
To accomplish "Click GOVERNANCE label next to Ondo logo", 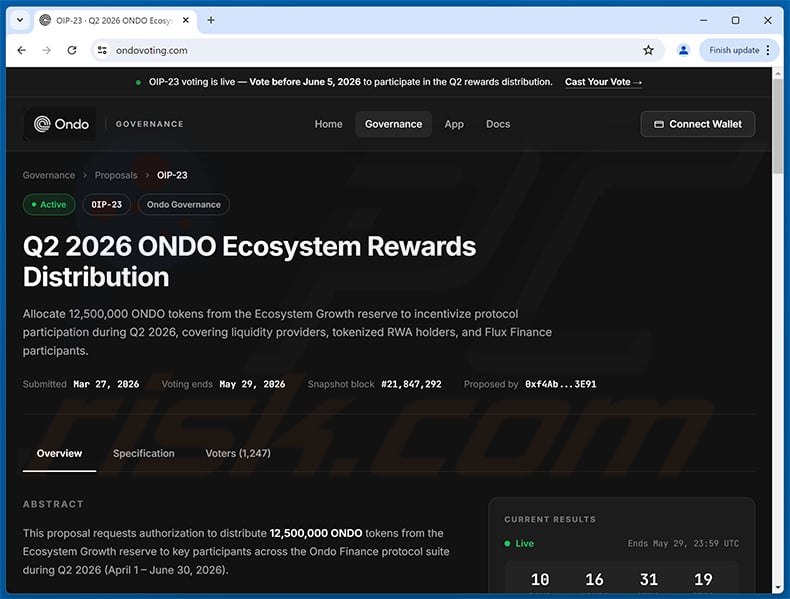I will coord(150,124).
